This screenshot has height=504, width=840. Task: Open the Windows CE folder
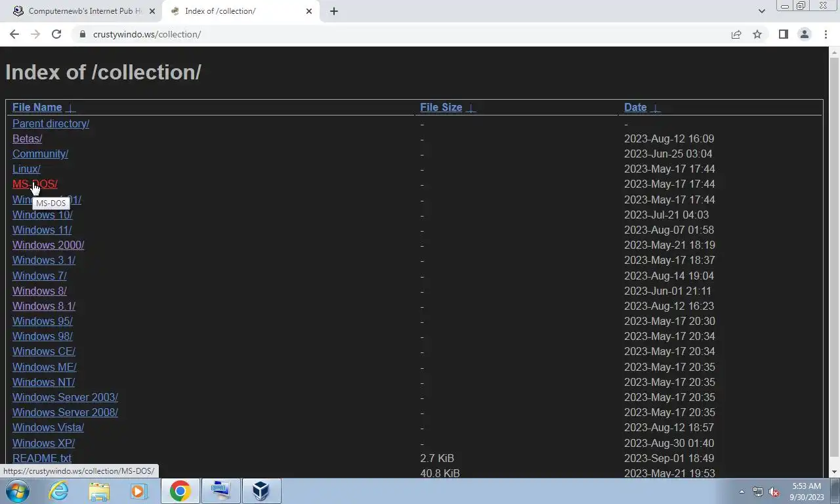(x=44, y=351)
